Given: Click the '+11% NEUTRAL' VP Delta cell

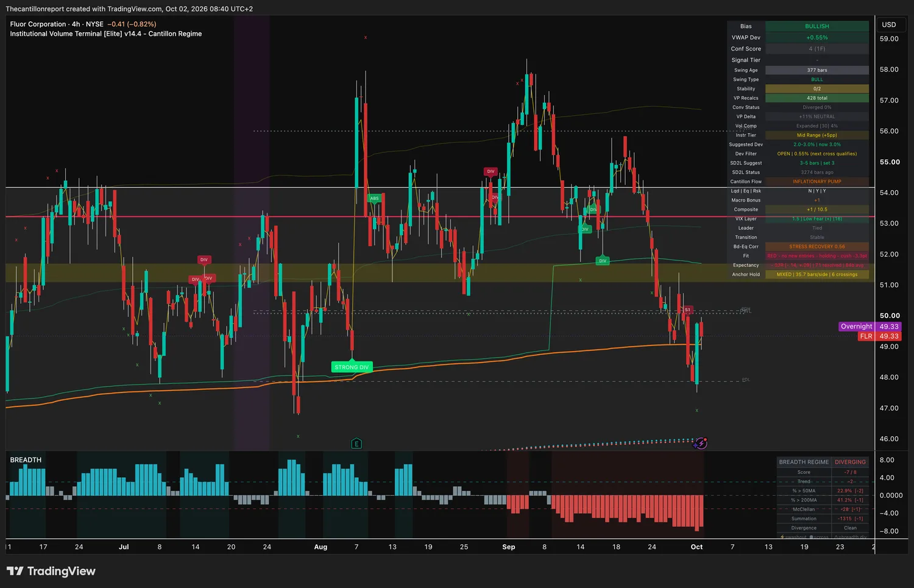Looking at the screenshot, I should coord(817,117).
